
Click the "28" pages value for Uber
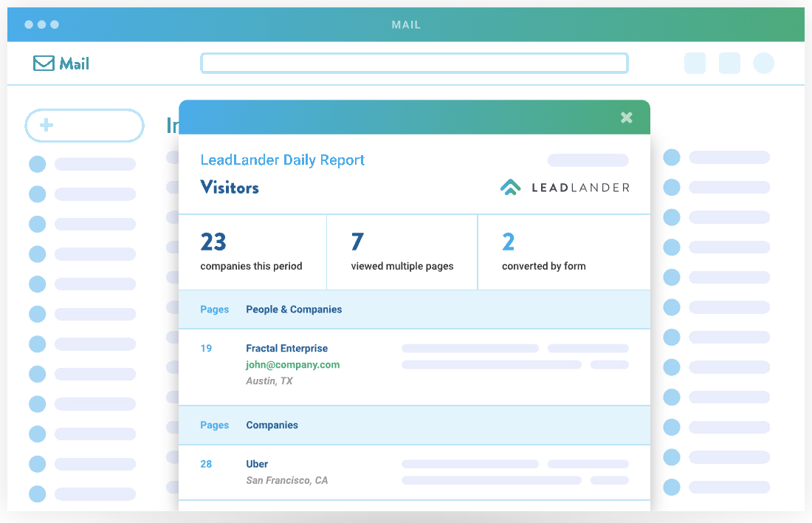(x=206, y=464)
